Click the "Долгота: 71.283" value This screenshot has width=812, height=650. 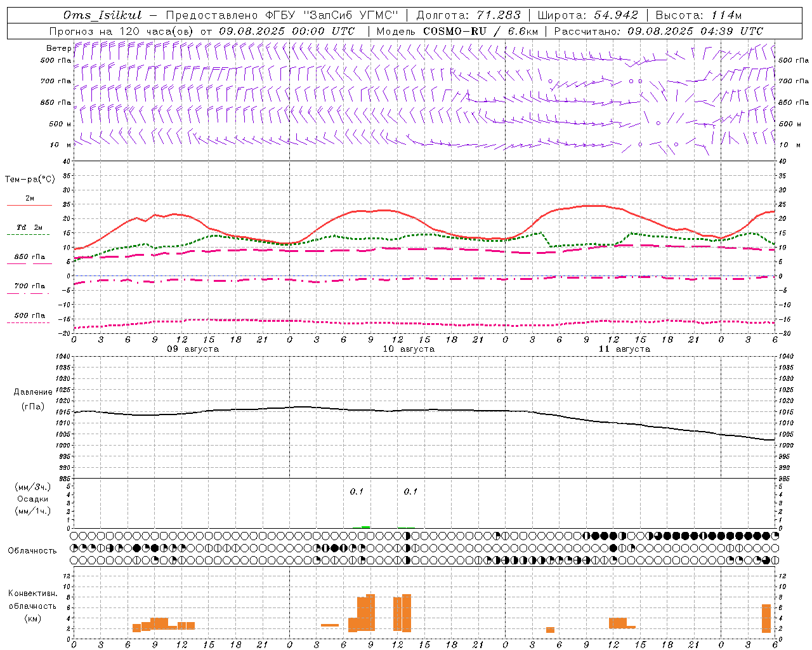tap(468, 15)
